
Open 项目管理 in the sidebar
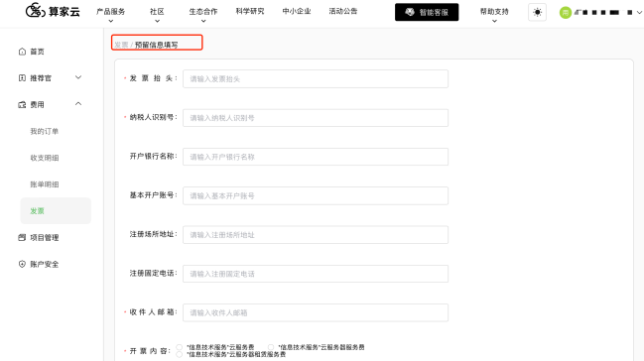(x=45, y=237)
